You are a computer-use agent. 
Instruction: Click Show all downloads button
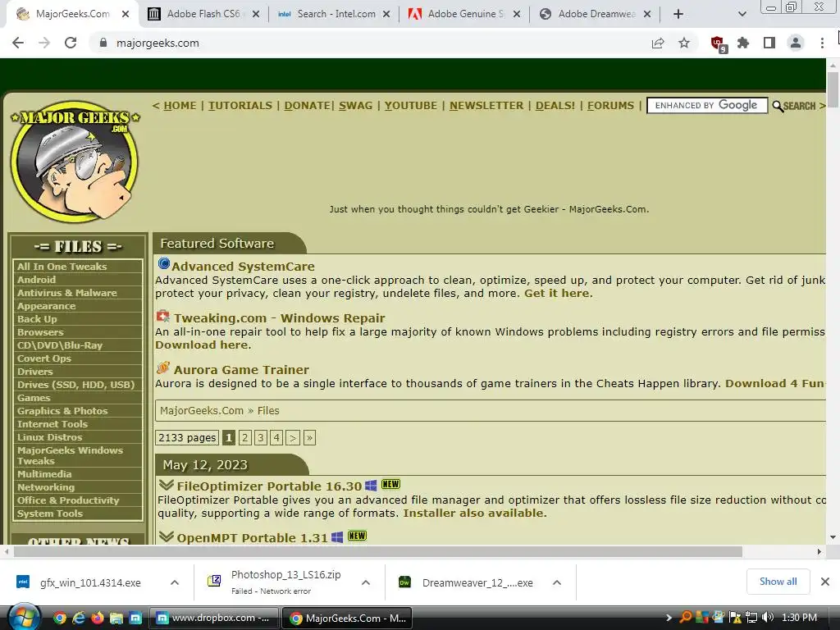(778, 582)
